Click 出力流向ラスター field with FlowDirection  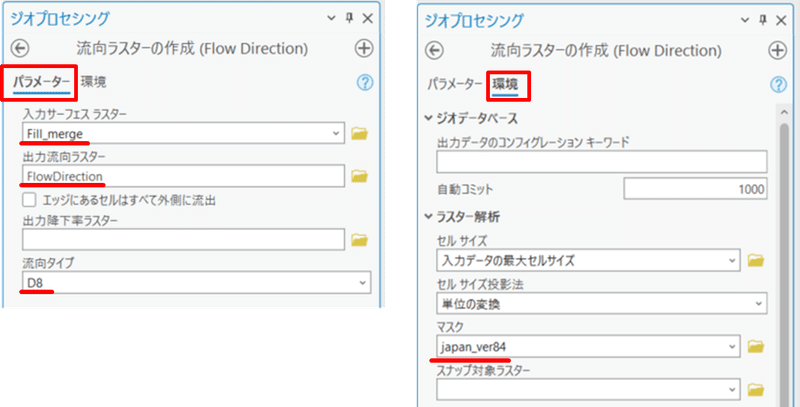point(184,176)
